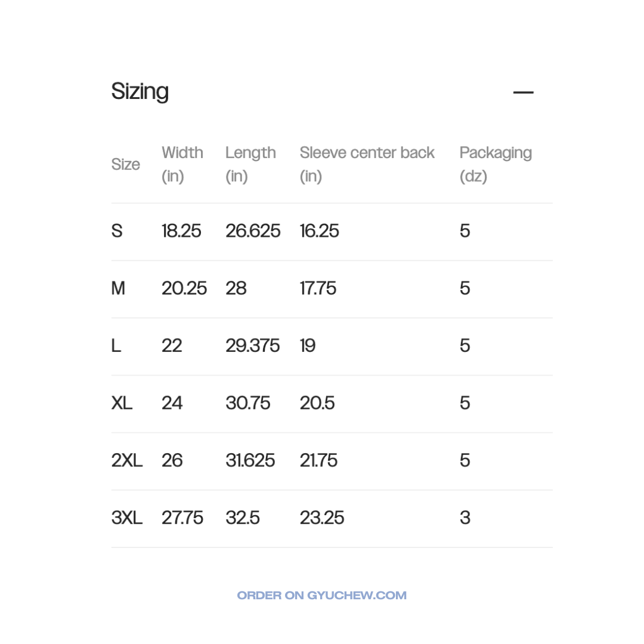Collapse the Sizing section with minus icon

pos(523,92)
